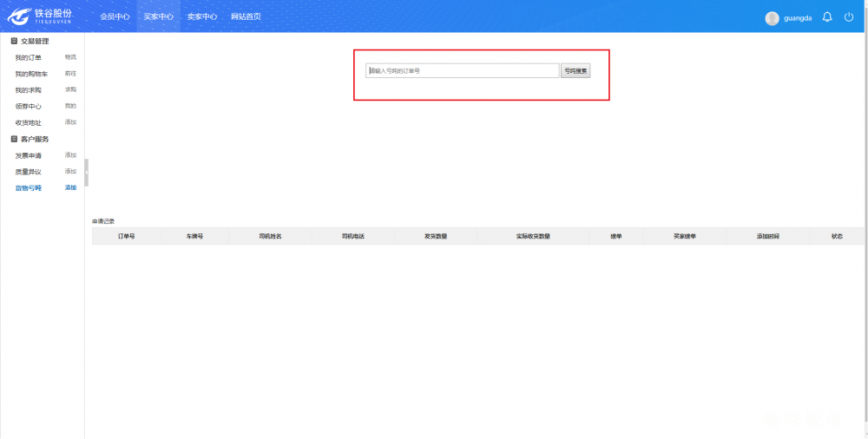
Task: Click the guangda user avatar
Action: point(772,18)
